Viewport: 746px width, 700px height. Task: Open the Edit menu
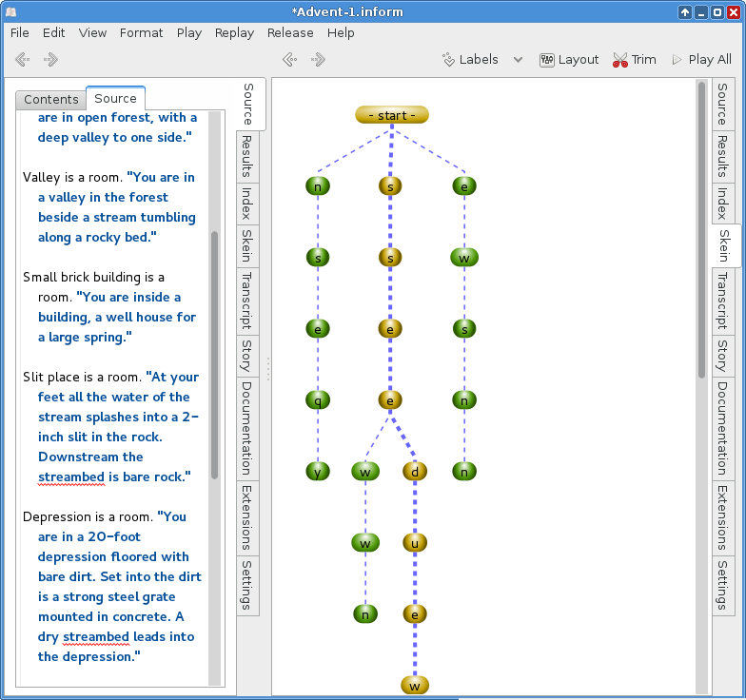(x=53, y=32)
